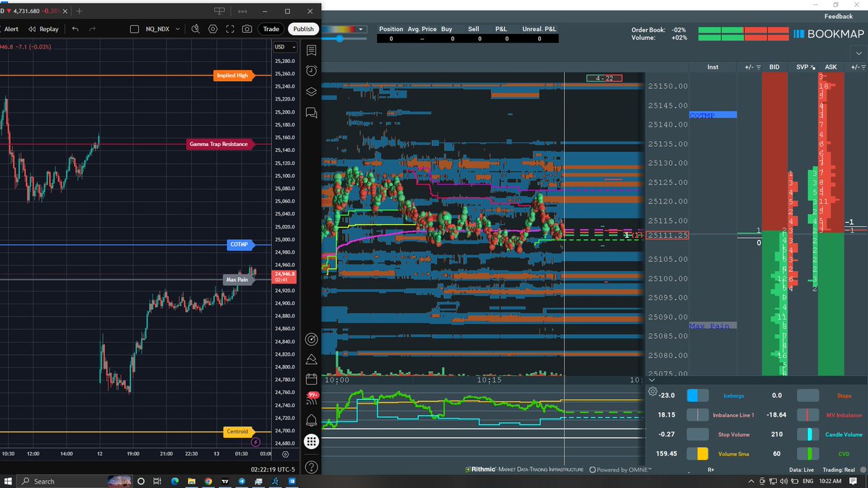
Task: Click the monitor layout icon in TradingView title bar
Action: tap(220, 11)
